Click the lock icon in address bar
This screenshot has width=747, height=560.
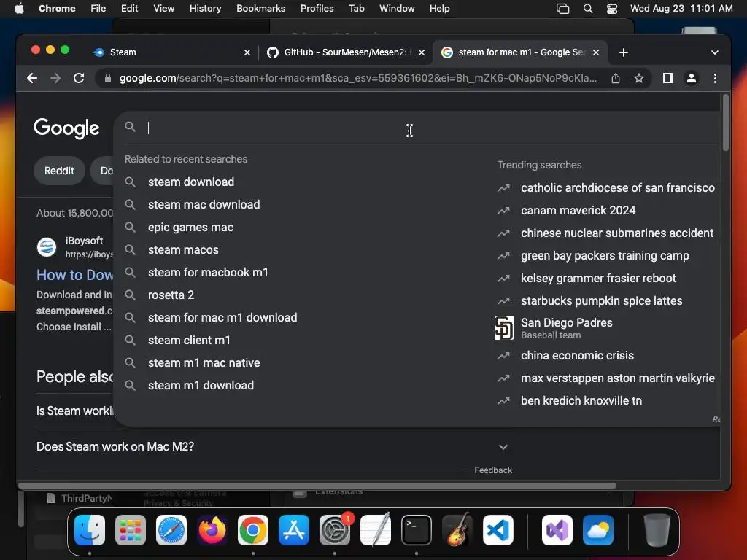[x=108, y=78]
